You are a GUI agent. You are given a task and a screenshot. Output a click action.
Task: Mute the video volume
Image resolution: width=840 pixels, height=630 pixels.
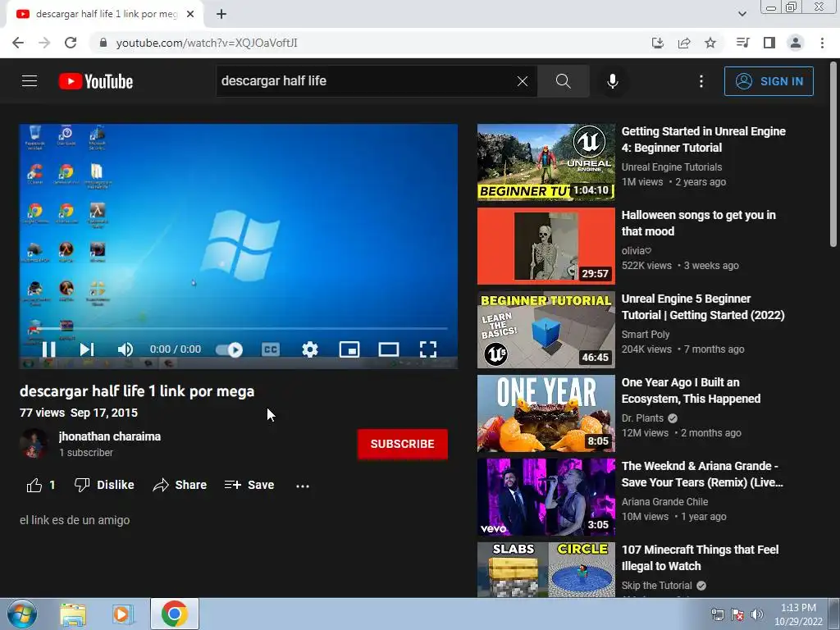pyautogui.click(x=126, y=349)
